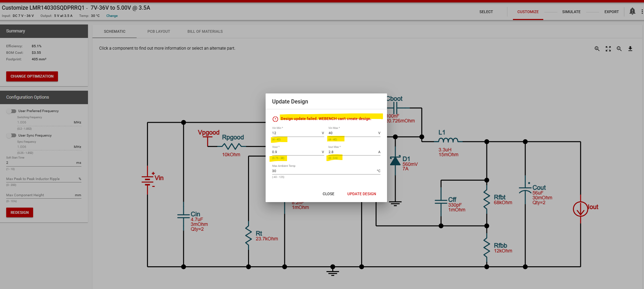
Task: Switch to the Schematic tab
Action: pyautogui.click(x=115, y=31)
